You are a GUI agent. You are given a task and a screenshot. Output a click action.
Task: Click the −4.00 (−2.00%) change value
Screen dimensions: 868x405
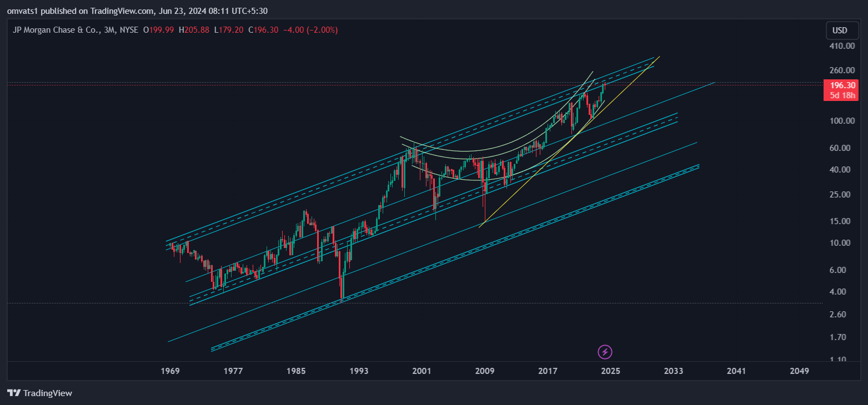click(x=310, y=29)
